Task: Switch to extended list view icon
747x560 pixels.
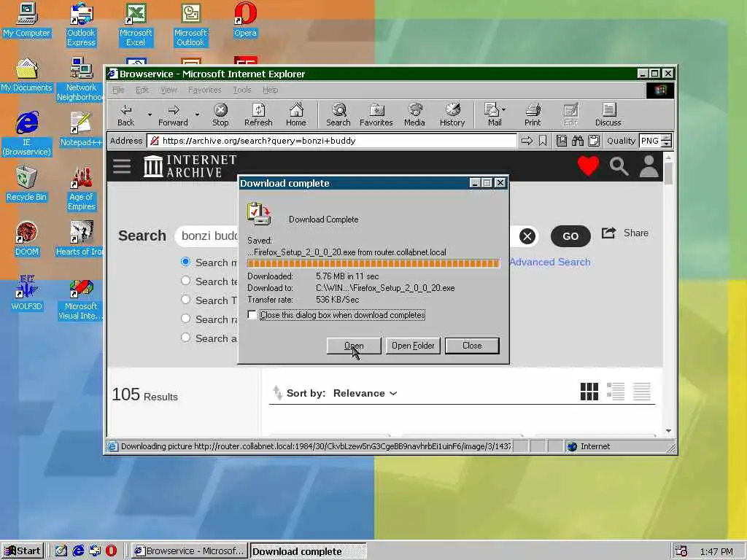Action: 616,392
